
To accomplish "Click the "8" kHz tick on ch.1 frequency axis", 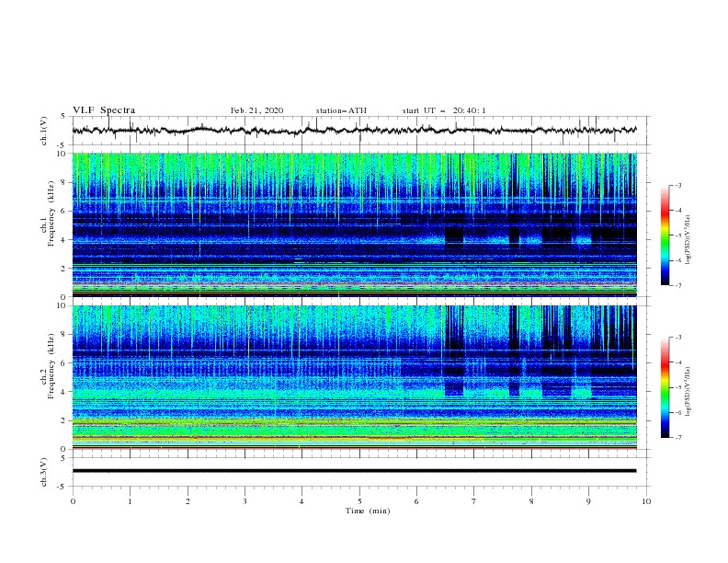I will tap(65, 182).
